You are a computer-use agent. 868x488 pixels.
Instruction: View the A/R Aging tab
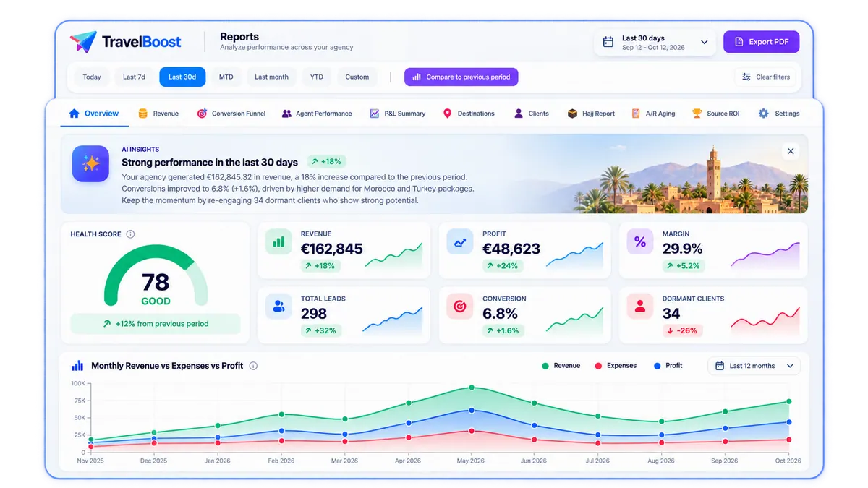pyautogui.click(x=653, y=114)
